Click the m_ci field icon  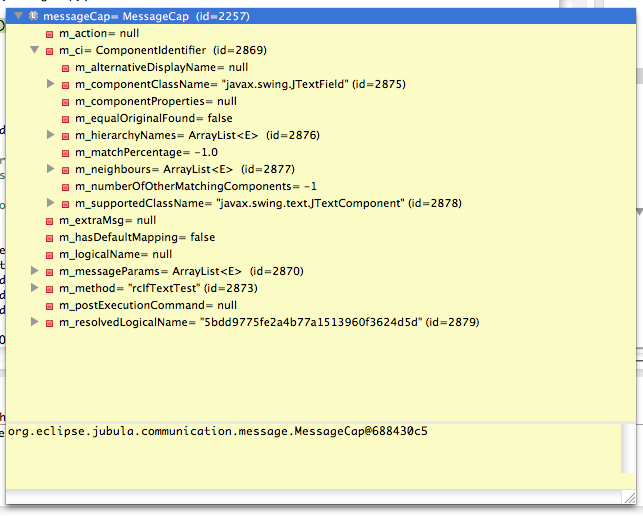(x=50, y=51)
